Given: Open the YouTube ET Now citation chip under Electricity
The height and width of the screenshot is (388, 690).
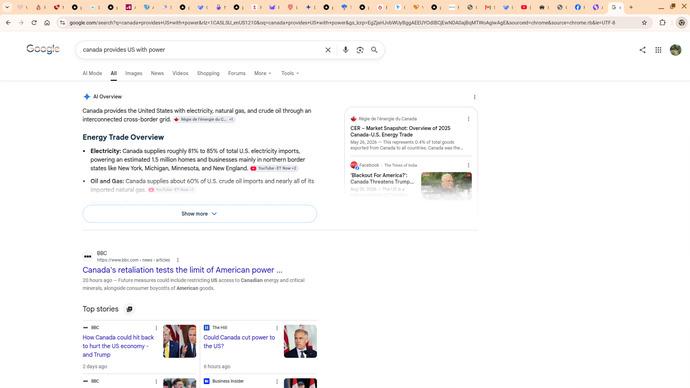Looking at the screenshot, I should [x=274, y=168].
